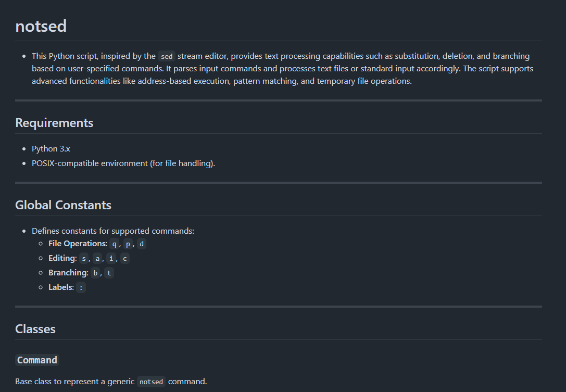Image resolution: width=566 pixels, height=392 pixels.
Task: Click the colon label code tag
Action: [x=81, y=287]
